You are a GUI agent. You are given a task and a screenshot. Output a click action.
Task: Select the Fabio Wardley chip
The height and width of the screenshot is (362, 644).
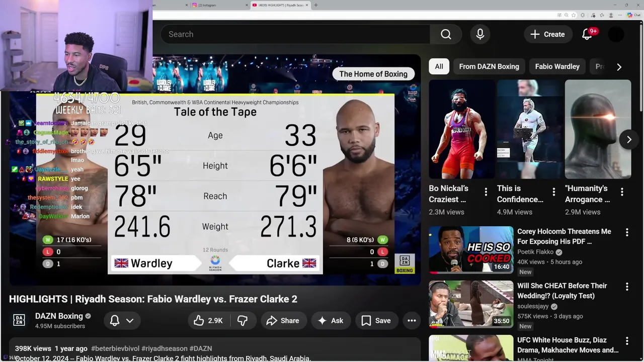point(557,66)
